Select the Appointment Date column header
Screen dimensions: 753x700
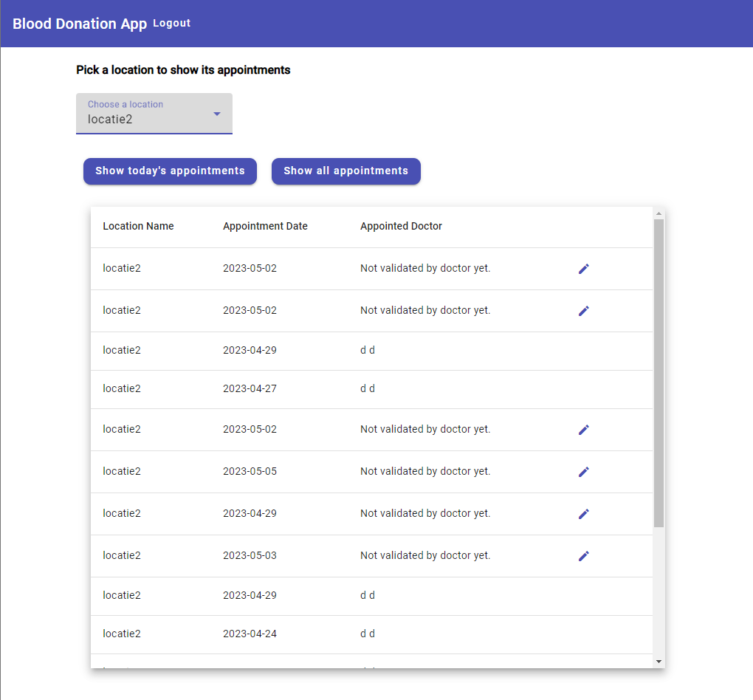pos(264,226)
